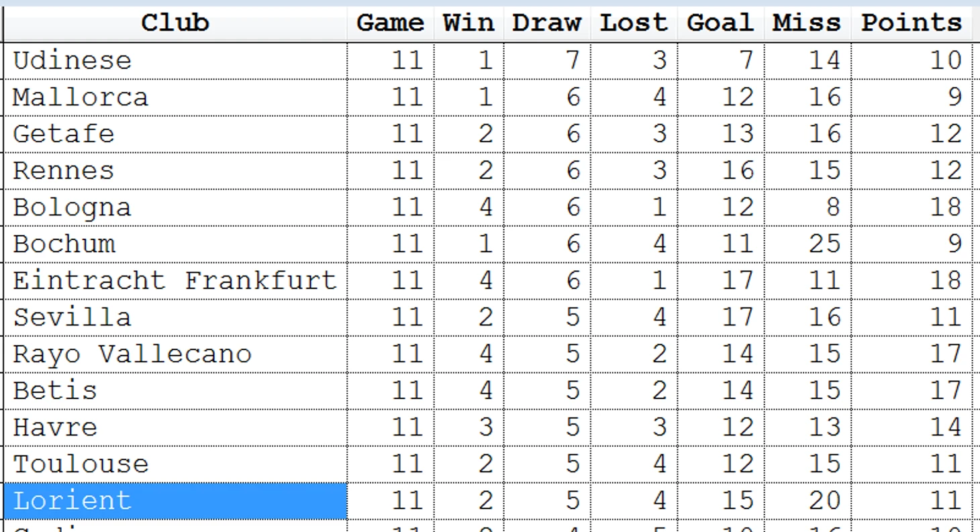
Task: Click the Bochum club cell
Action: tap(175, 244)
